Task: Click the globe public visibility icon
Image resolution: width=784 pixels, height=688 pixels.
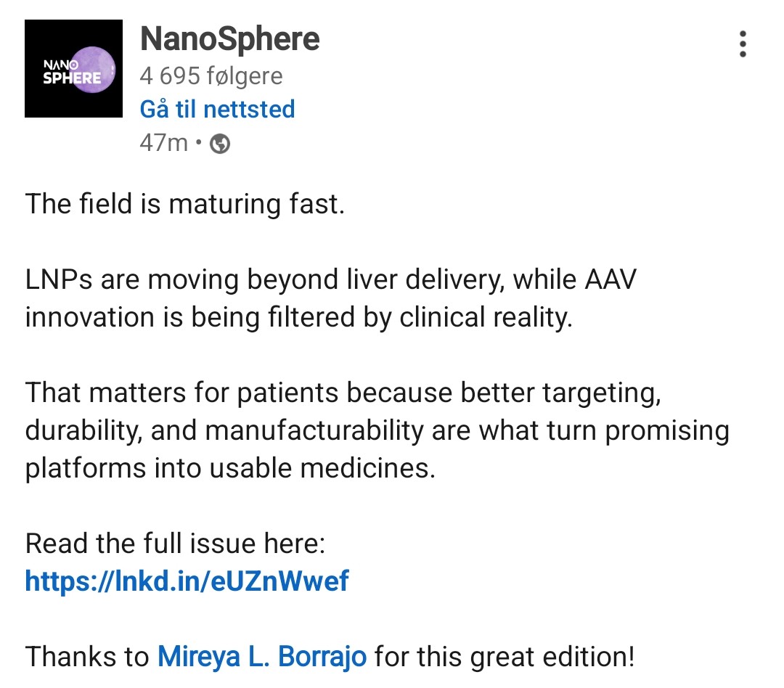Action: pyautogui.click(x=220, y=144)
